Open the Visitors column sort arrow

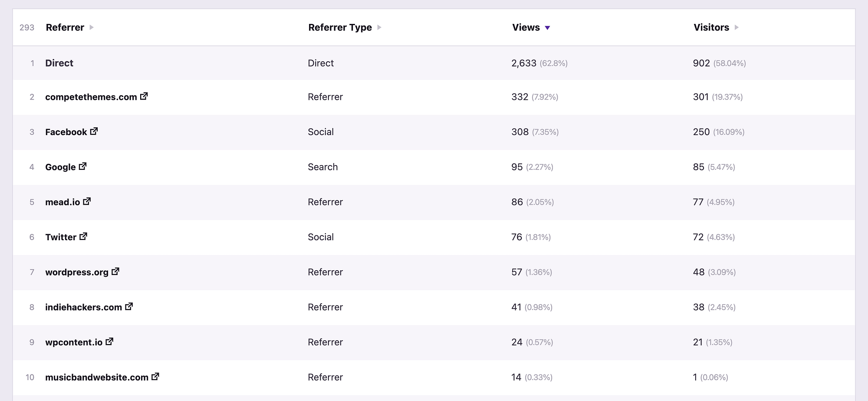[x=736, y=27]
